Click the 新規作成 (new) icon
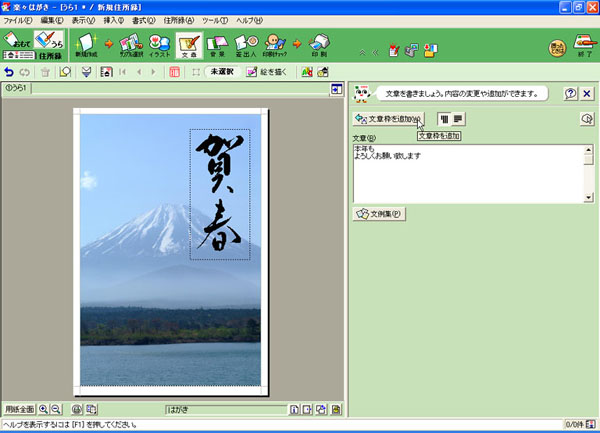The width and height of the screenshot is (600, 433). point(87,45)
